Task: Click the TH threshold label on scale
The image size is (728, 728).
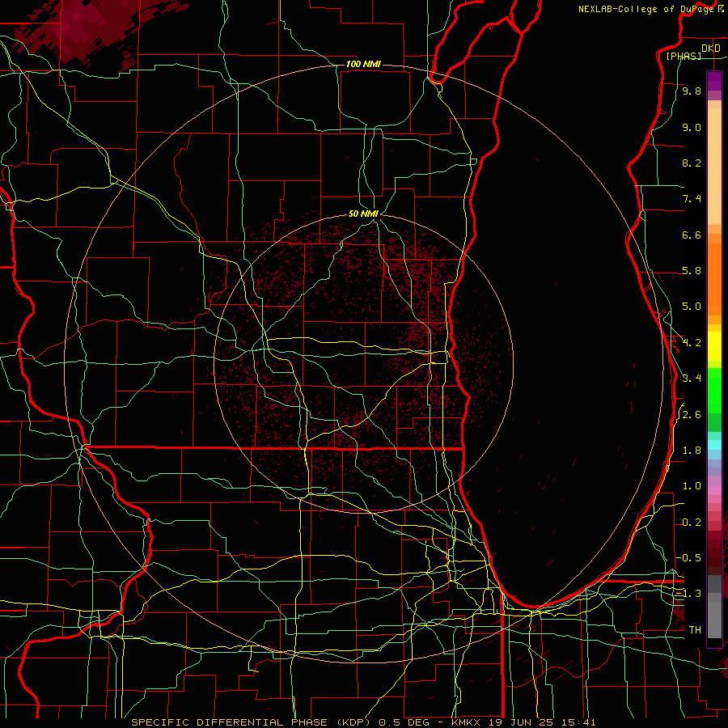Action: pyautogui.click(x=695, y=630)
